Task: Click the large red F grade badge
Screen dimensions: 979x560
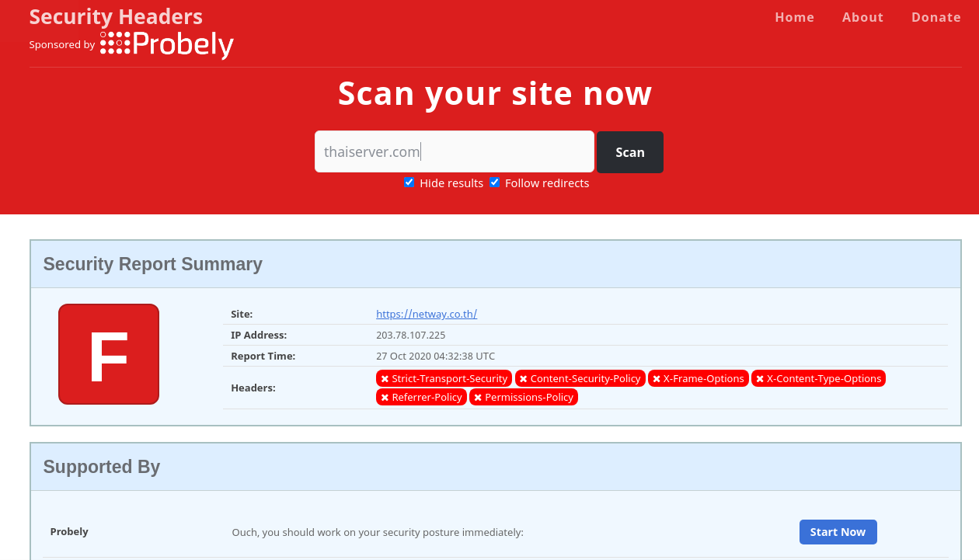Action: pyautogui.click(x=109, y=354)
